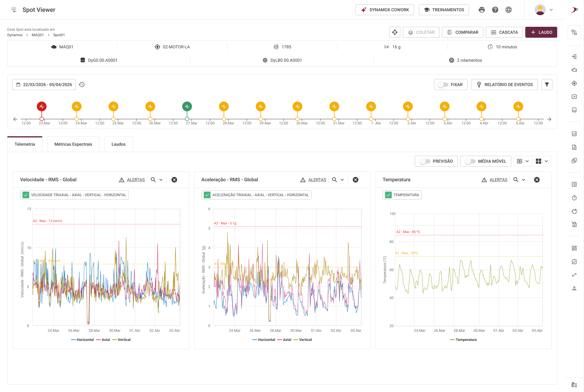Image resolution: width=584 pixels, height=392 pixels.
Task: Uncheck VELOCIDADE TRIAXIAL - AXIAL - VERTICAL - HORIZONTAL checkbox
Action: click(x=26, y=195)
